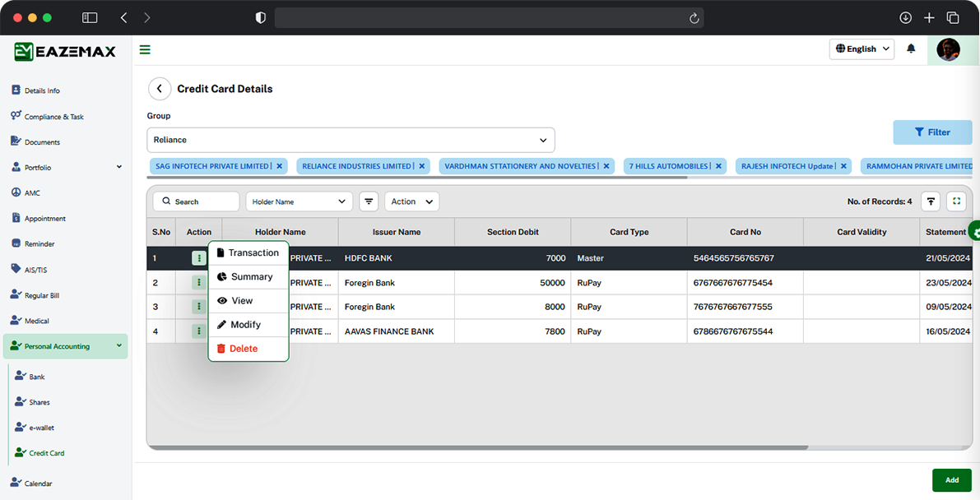Image resolution: width=980 pixels, height=500 pixels.
Task: Click the EAZEMAX logo
Action: point(65,52)
